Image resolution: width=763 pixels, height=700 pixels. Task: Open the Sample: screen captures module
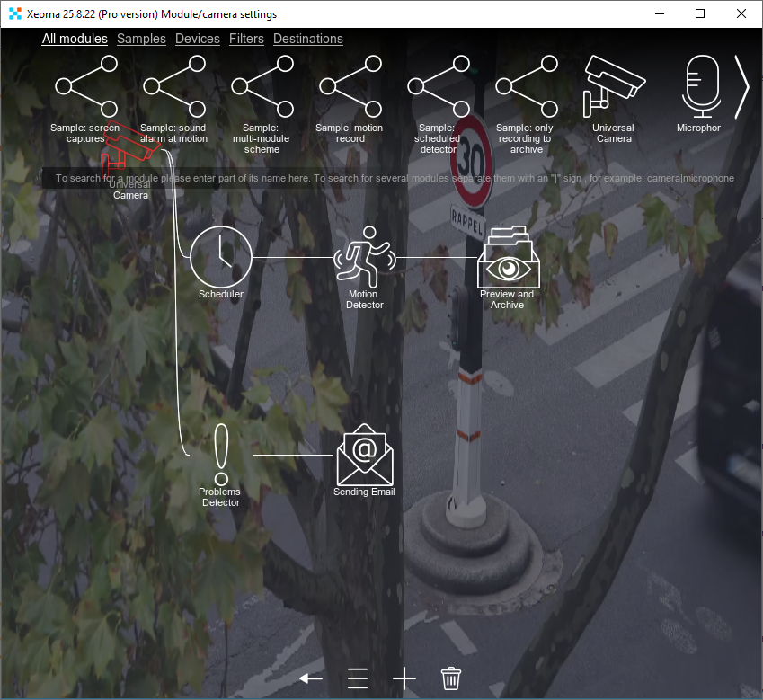point(85,85)
